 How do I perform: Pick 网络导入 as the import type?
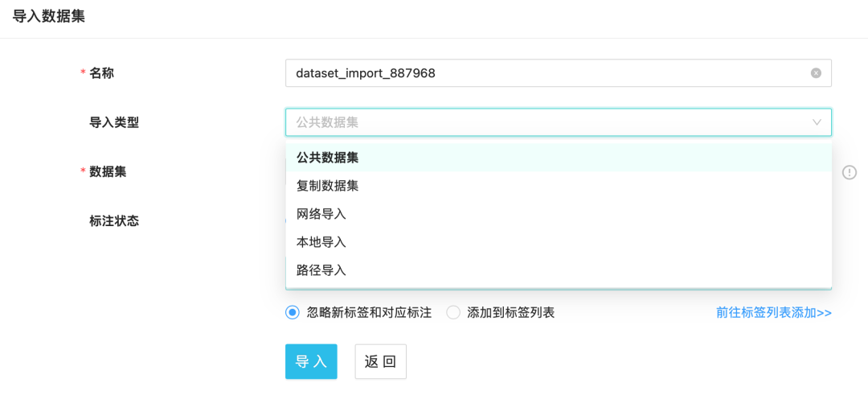click(x=321, y=214)
